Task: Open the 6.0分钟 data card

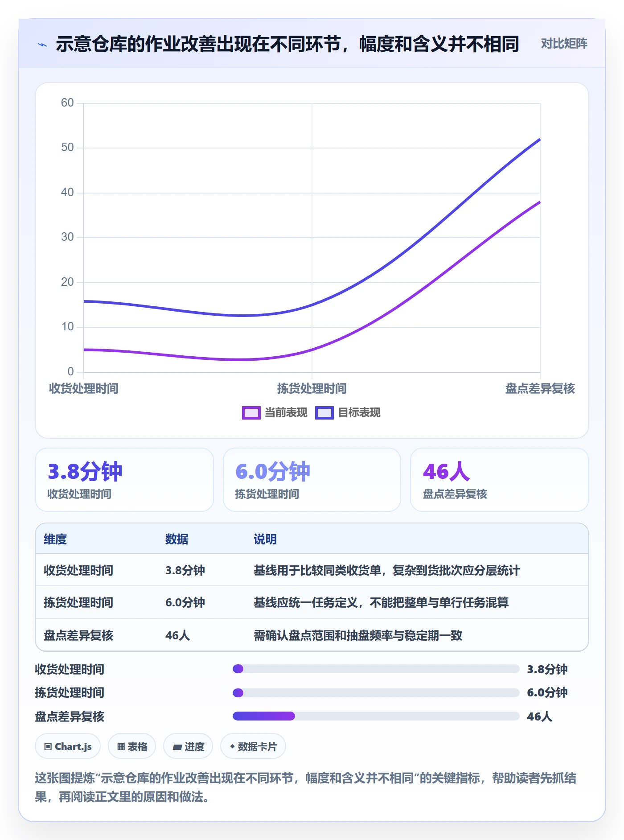Action: [x=312, y=480]
